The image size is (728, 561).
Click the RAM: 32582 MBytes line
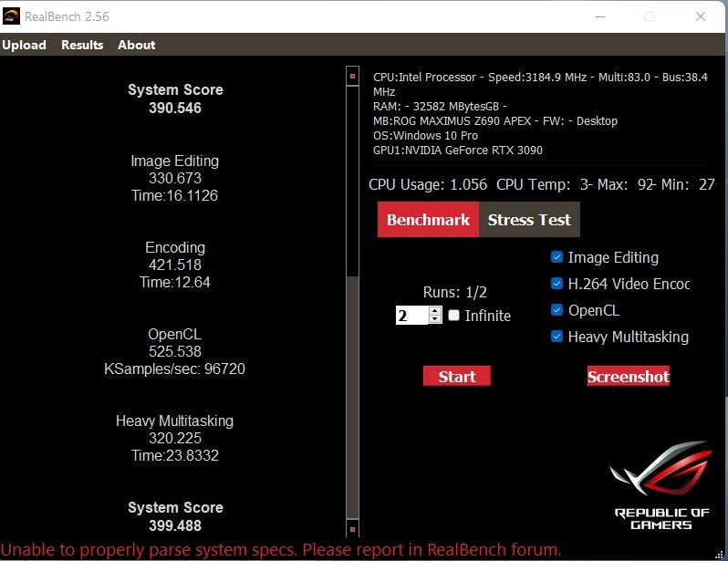click(x=440, y=107)
